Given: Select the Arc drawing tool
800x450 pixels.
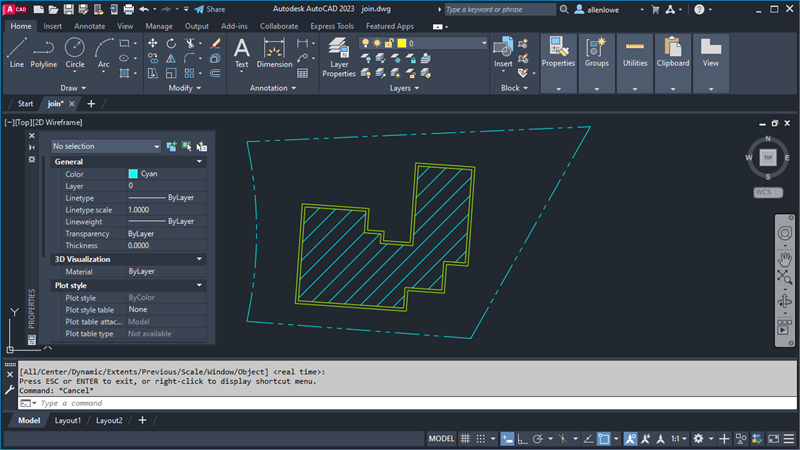Looking at the screenshot, I should click(104, 53).
